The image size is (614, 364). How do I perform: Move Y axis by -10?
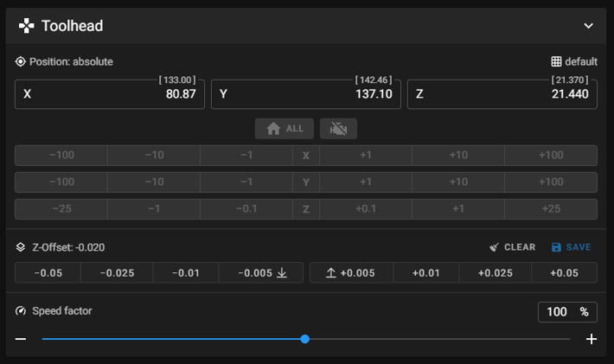(x=153, y=182)
